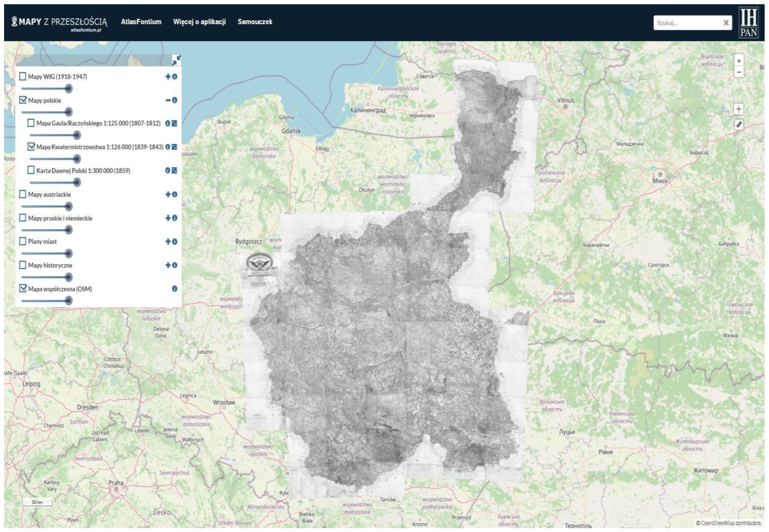Expand the Mapy austriackie group
The width and height of the screenshot is (769, 532).
tap(168, 194)
